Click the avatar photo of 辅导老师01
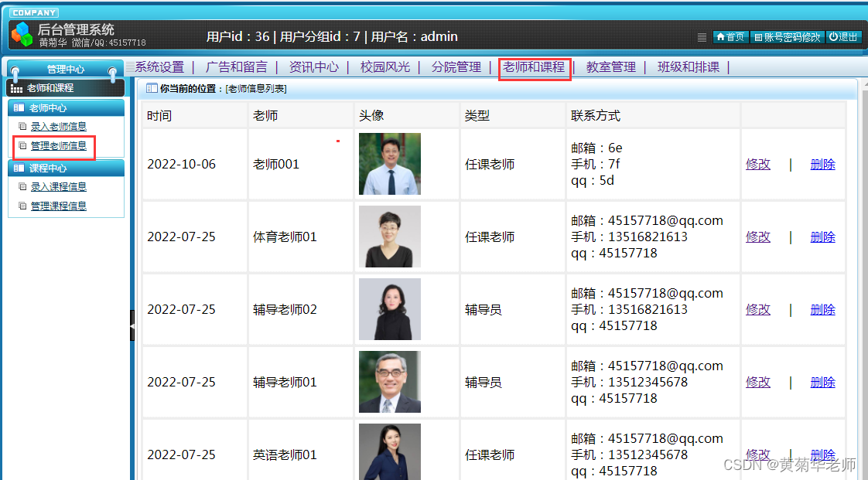Viewport: 868px width, 480px height. tap(390, 382)
